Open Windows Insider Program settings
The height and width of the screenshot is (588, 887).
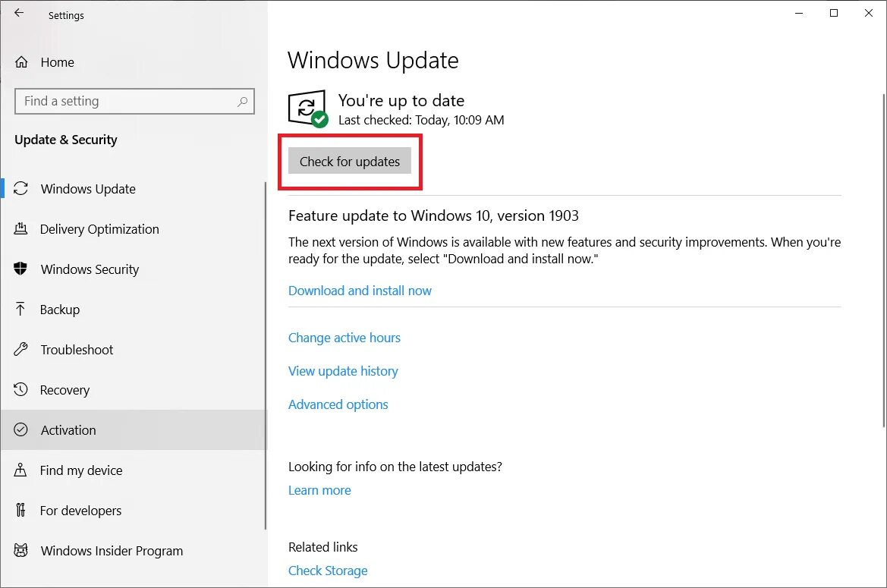coord(134,551)
